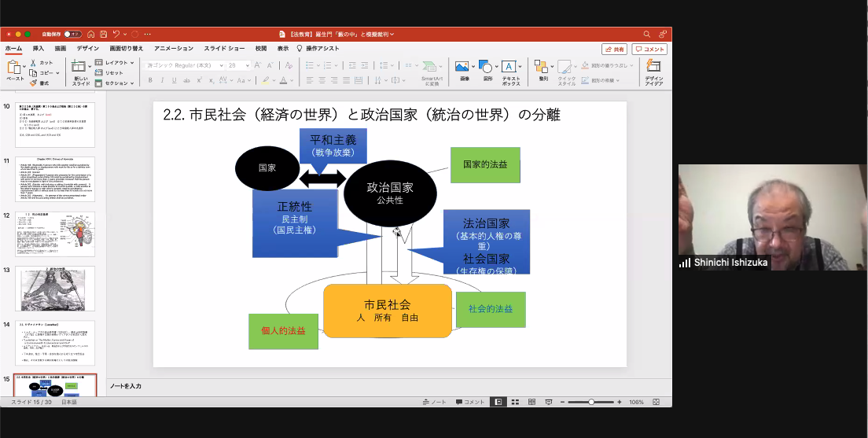Open the 描画 ribbon tab
The image size is (868, 438).
(x=61, y=49)
